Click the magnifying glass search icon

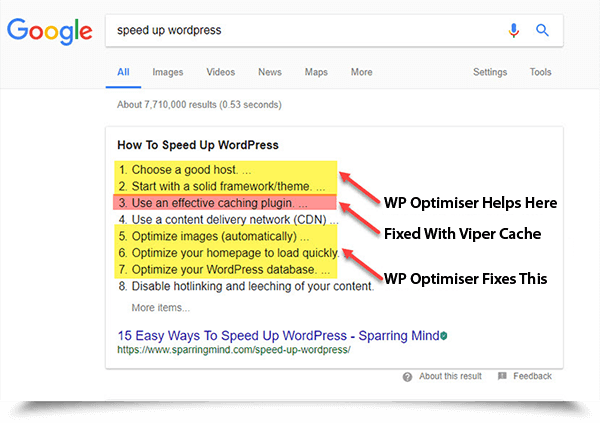[x=543, y=31]
